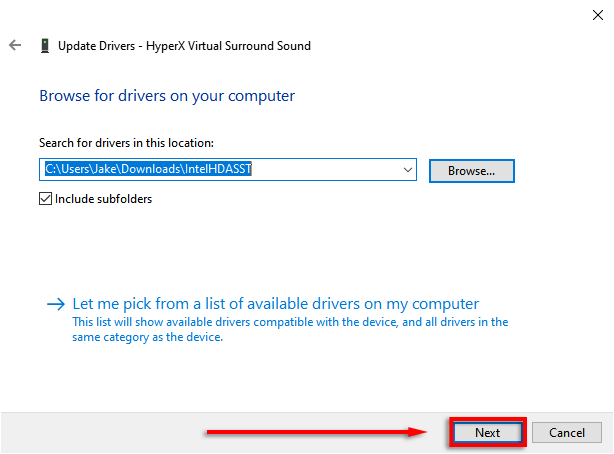Image resolution: width=614 pixels, height=454 pixels.
Task: Open the Browse... folder picker
Action: pos(471,171)
